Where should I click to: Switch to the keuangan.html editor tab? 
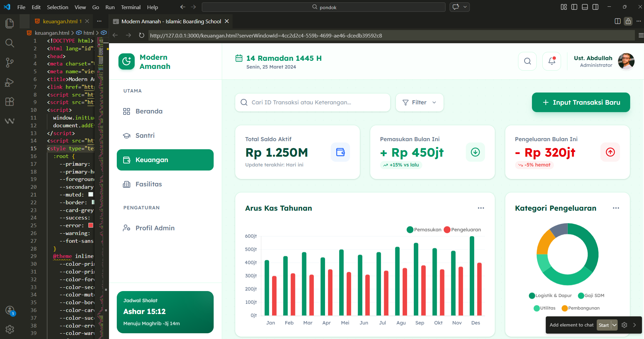pos(60,21)
